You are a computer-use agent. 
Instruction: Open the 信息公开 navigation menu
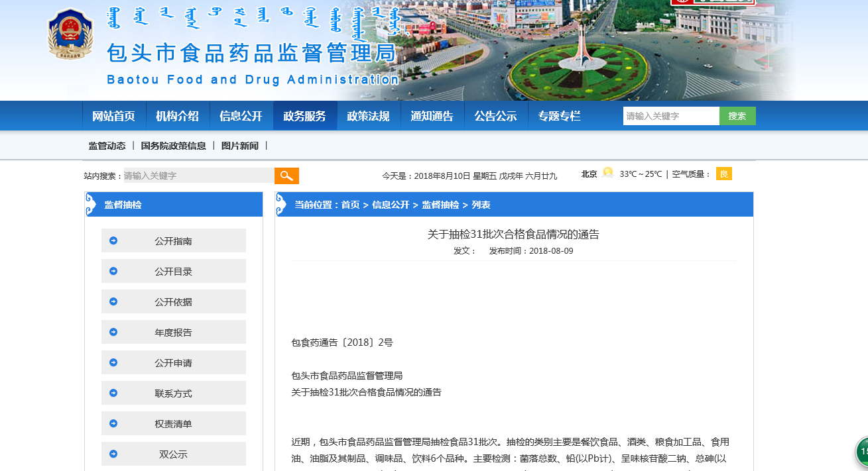click(x=241, y=116)
